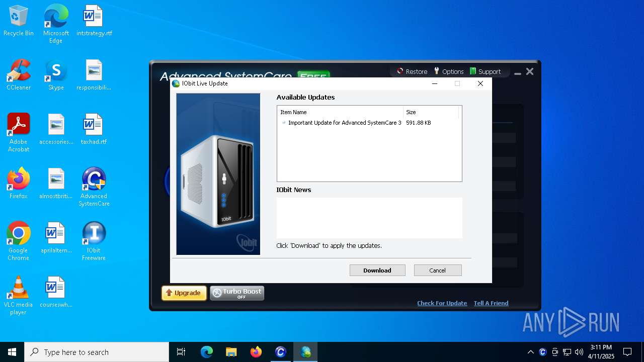Switch to Advanced SystemCare taskbar button
The width and height of the screenshot is (644, 362).
click(281, 352)
